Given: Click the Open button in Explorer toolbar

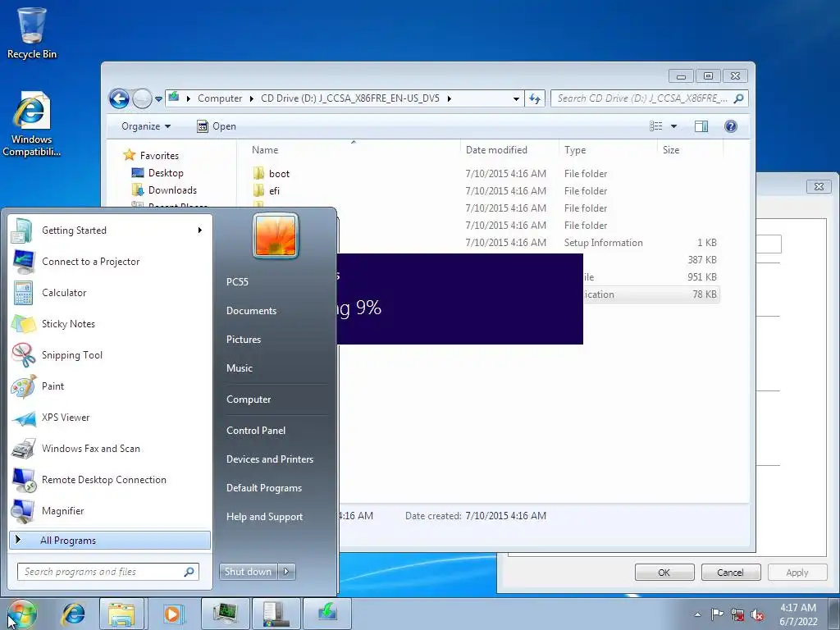Looking at the screenshot, I should 217,126.
